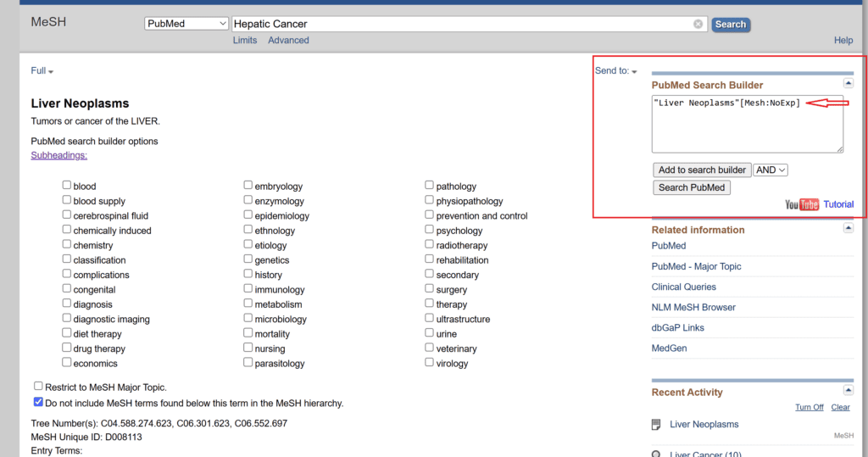Check the immunology subheading

click(248, 288)
